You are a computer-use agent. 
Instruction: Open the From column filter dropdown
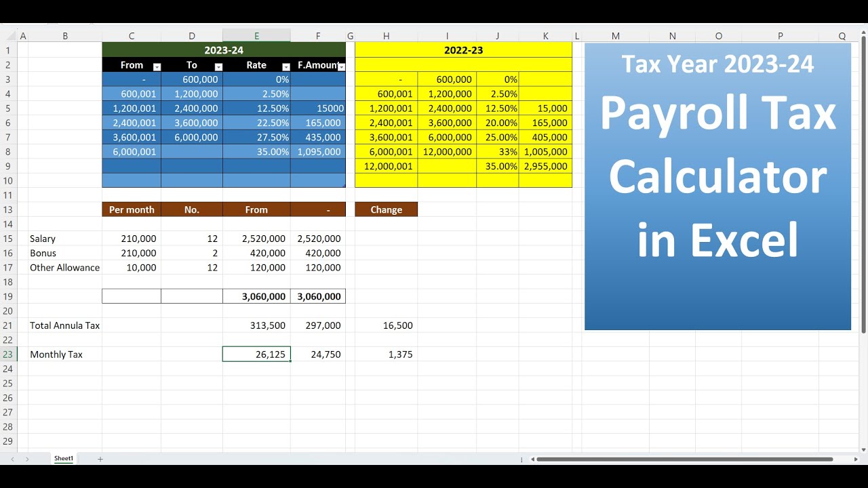point(157,66)
